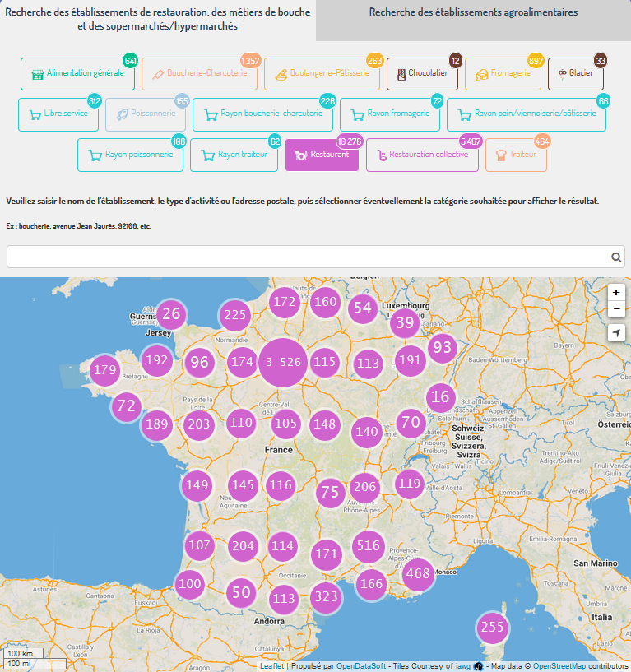Select the Restauration collective category

point(422,155)
